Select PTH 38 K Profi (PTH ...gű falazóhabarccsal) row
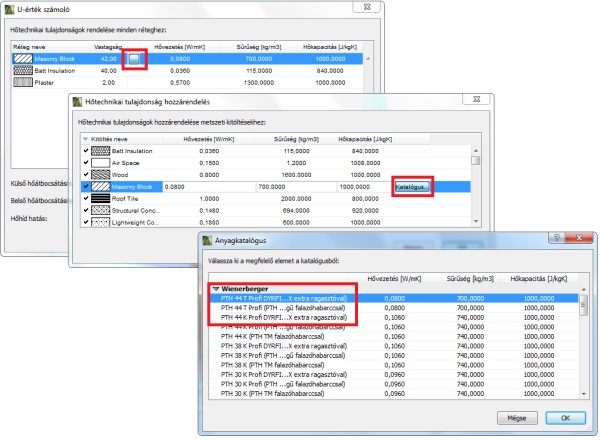This screenshot has width=600, height=440. tap(394, 355)
